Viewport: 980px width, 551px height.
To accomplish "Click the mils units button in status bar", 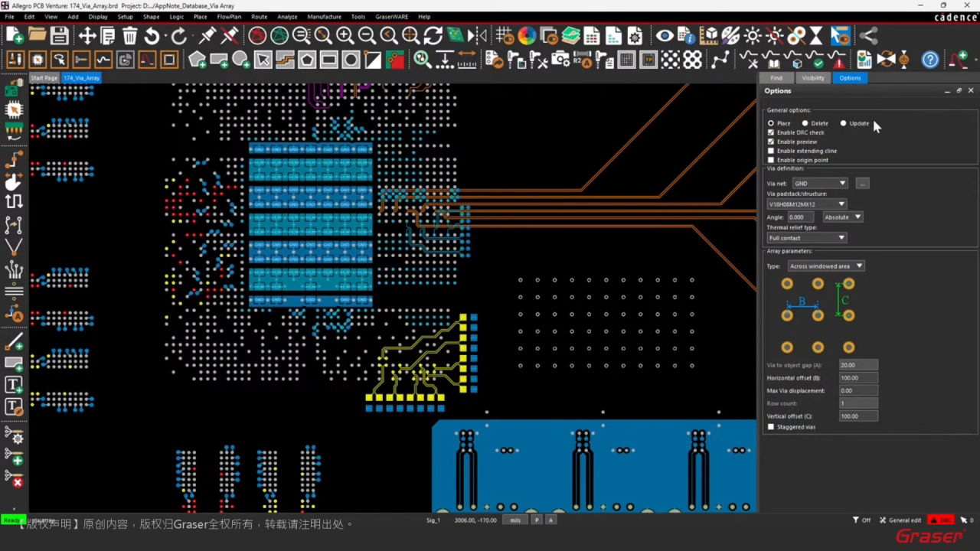I will coord(515,520).
